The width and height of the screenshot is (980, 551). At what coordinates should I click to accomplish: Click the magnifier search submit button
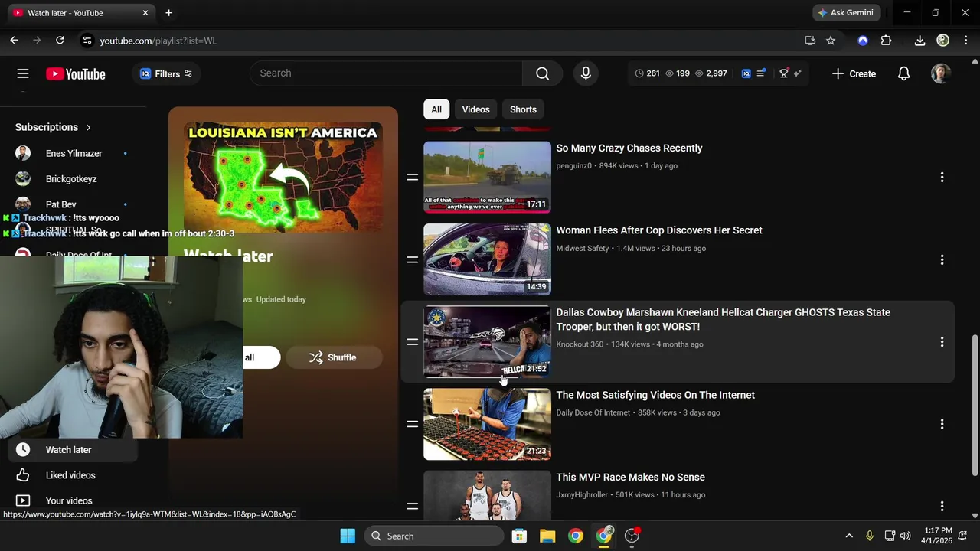[x=542, y=73]
